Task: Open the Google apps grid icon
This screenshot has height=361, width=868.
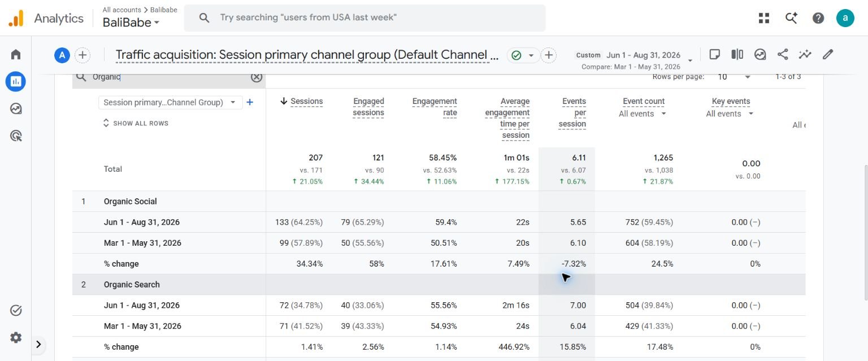Action: pyautogui.click(x=764, y=18)
